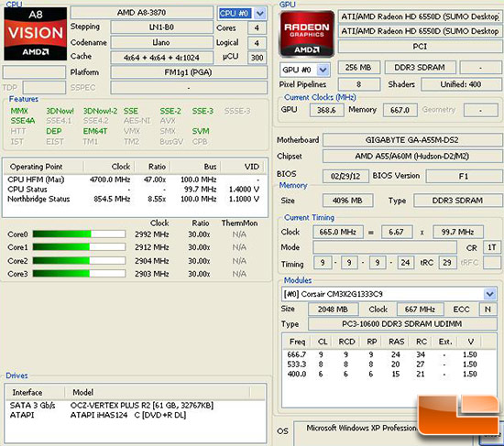Click the 3DNow!-2 feature label
The image size is (504, 446).
[x=100, y=111]
